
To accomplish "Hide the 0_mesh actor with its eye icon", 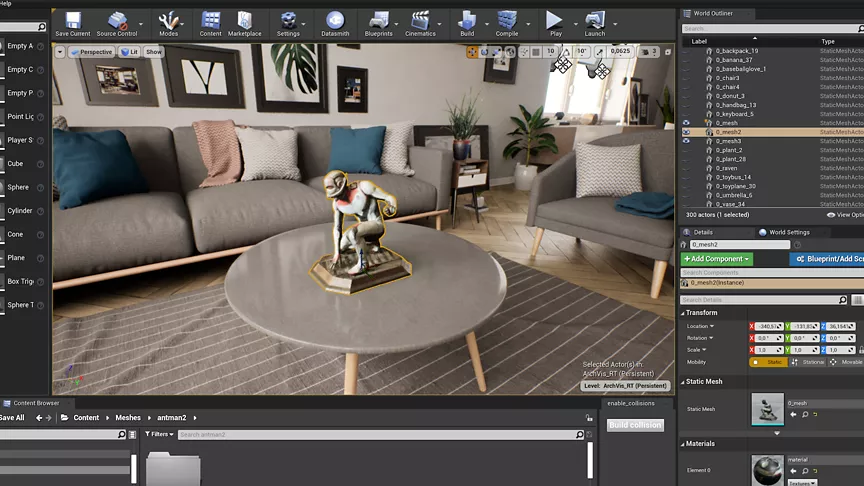I will [x=686, y=123].
